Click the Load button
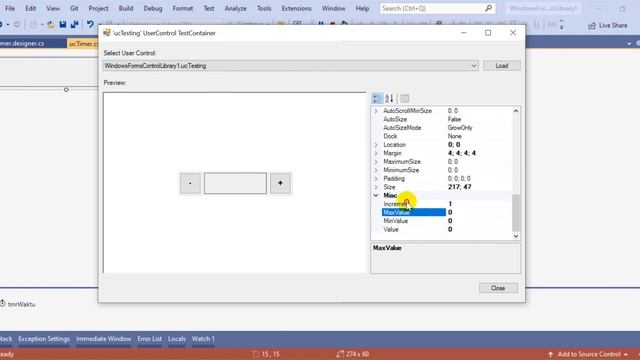 click(x=502, y=66)
